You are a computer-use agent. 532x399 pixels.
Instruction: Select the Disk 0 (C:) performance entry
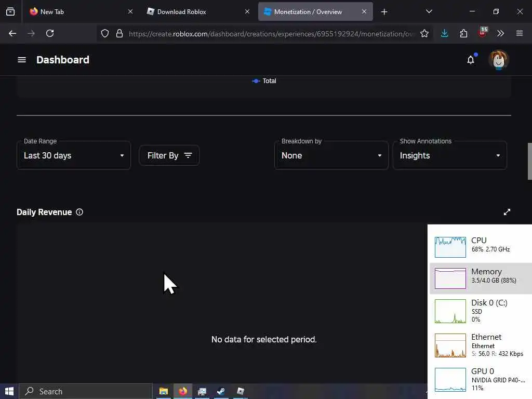[x=481, y=311]
